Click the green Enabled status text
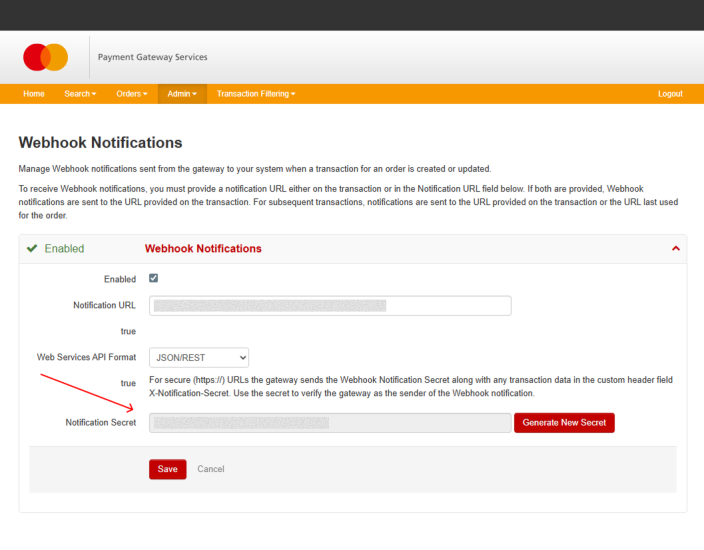The width and height of the screenshot is (704, 550). pyautogui.click(x=64, y=248)
